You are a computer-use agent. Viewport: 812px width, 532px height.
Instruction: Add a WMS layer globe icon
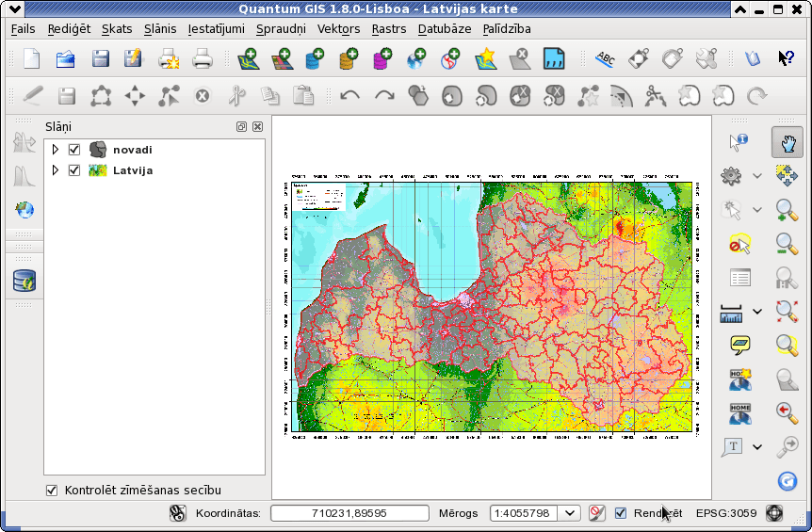(416, 59)
